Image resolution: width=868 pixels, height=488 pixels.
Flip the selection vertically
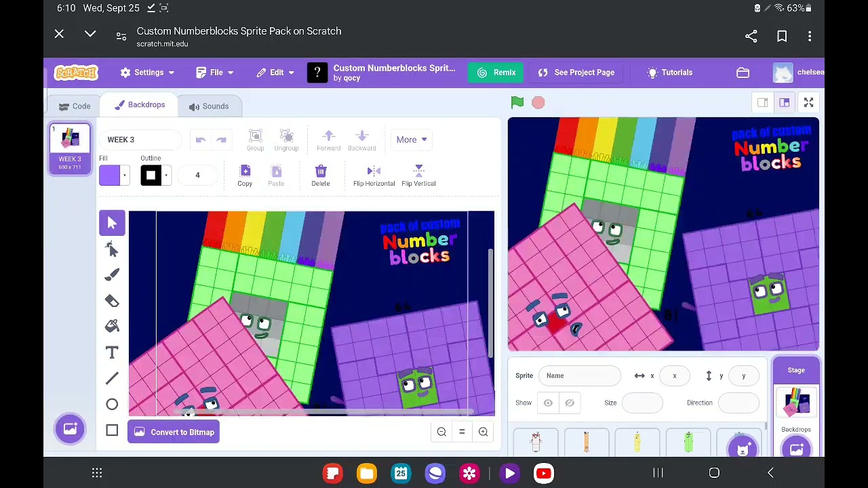coord(418,176)
